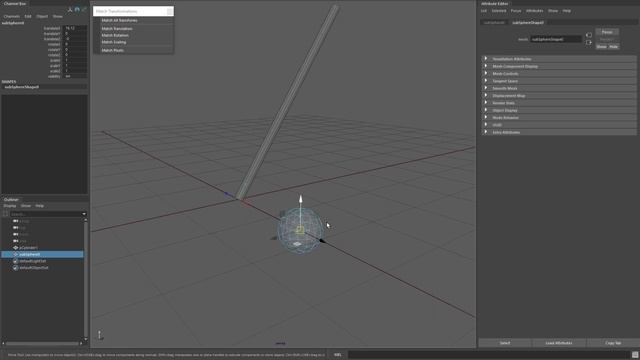Viewport: 640px width, 360px height.
Task: Expand the Mesh Component Display section
Action: point(559,66)
